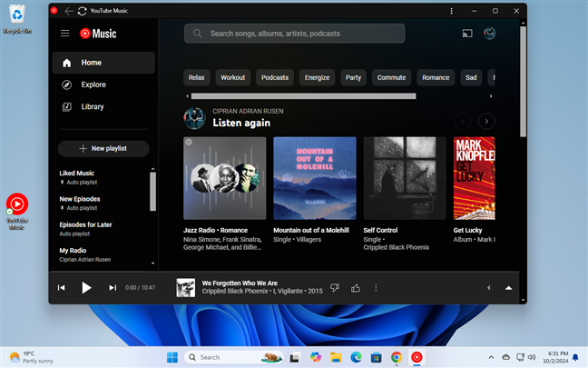Screen dimensions: 588x368
Task: Select the Romance mood chip
Action: click(x=436, y=77)
